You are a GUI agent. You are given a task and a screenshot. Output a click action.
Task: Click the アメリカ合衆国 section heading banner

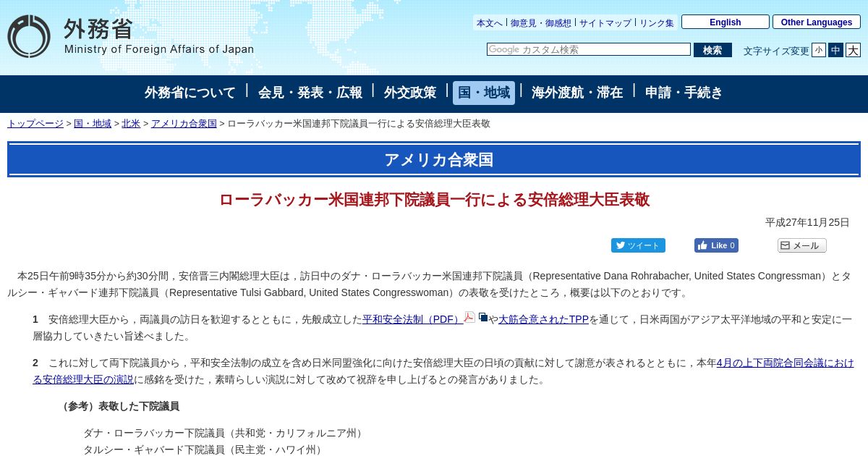[434, 159]
